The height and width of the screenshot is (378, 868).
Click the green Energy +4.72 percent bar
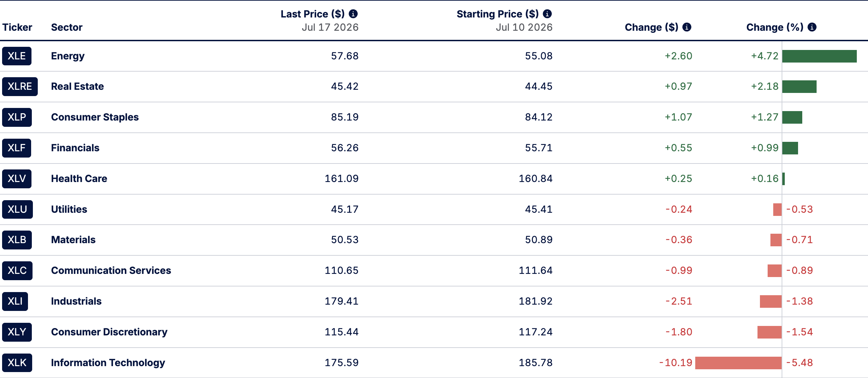click(819, 56)
